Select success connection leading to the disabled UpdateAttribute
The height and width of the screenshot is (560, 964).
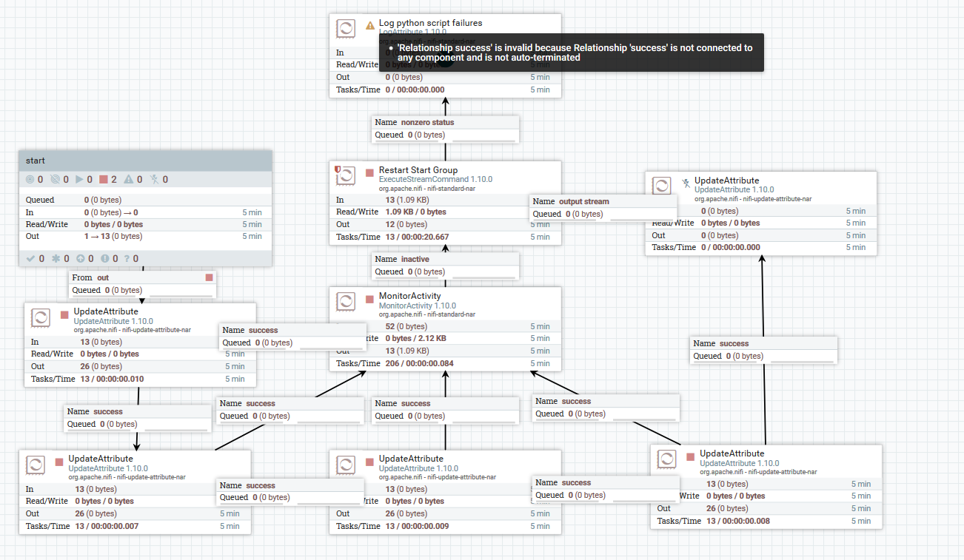763,350
